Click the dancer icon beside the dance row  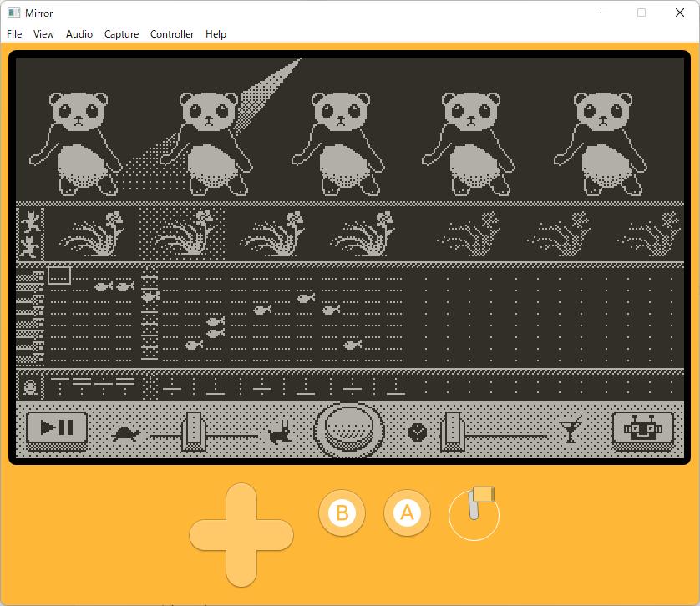30,233
